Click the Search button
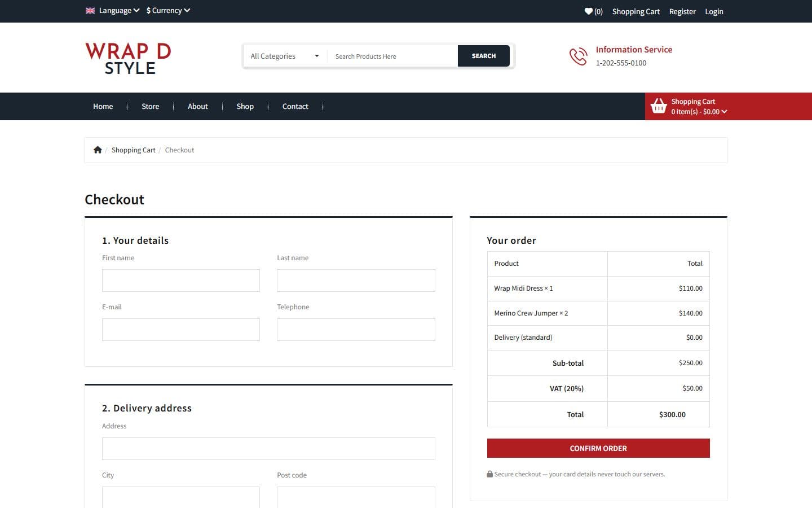The height and width of the screenshot is (508, 812). [484, 56]
